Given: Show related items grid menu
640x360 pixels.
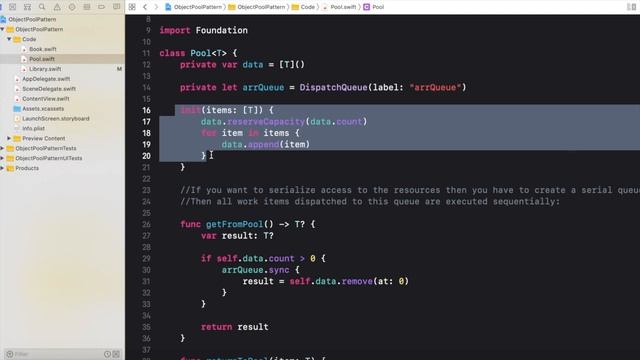Looking at the screenshot, I should (132, 7).
